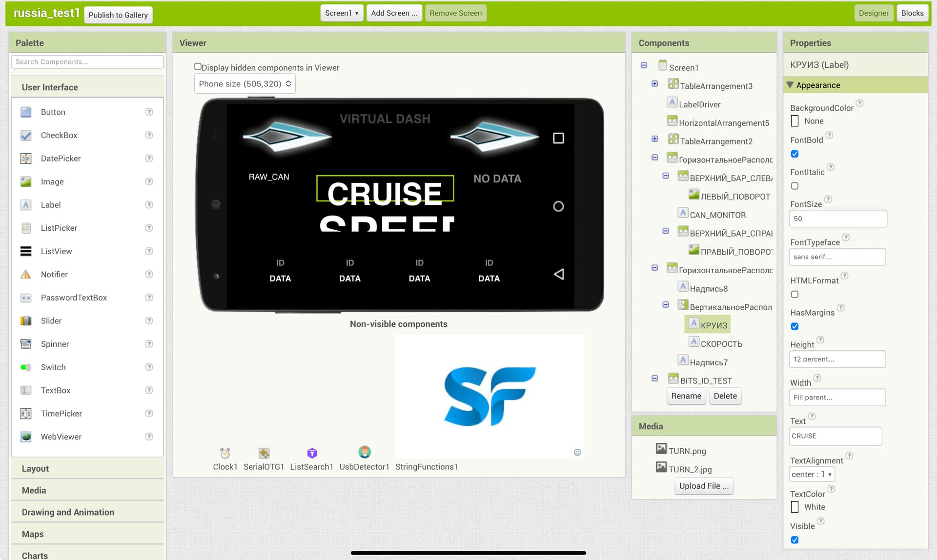This screenshot has height=560, width=937.
Task: Click the Publish to Gallery button
Action: tap(118, 15)
